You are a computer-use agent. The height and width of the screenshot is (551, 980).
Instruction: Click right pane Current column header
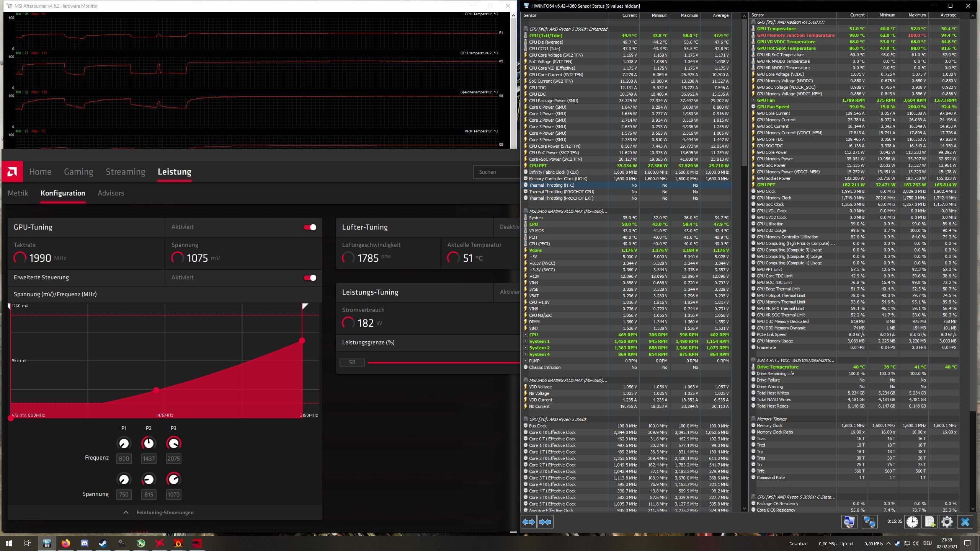(x=852, y=15)
